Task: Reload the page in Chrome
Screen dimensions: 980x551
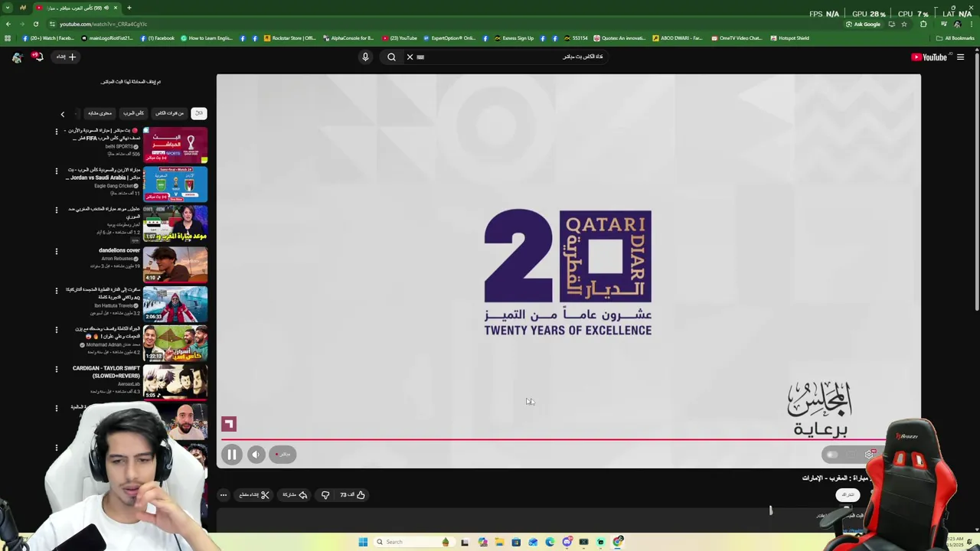Action: tap(35, 24)
